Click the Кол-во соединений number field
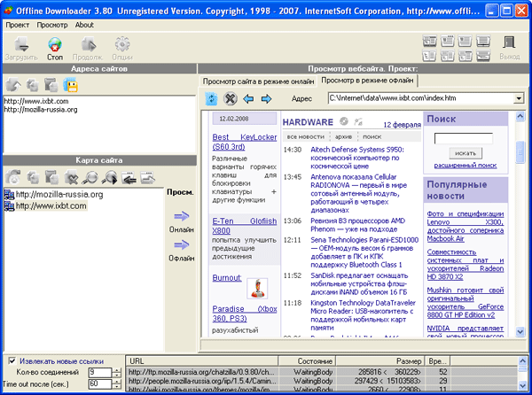 (x=100, y=373)
